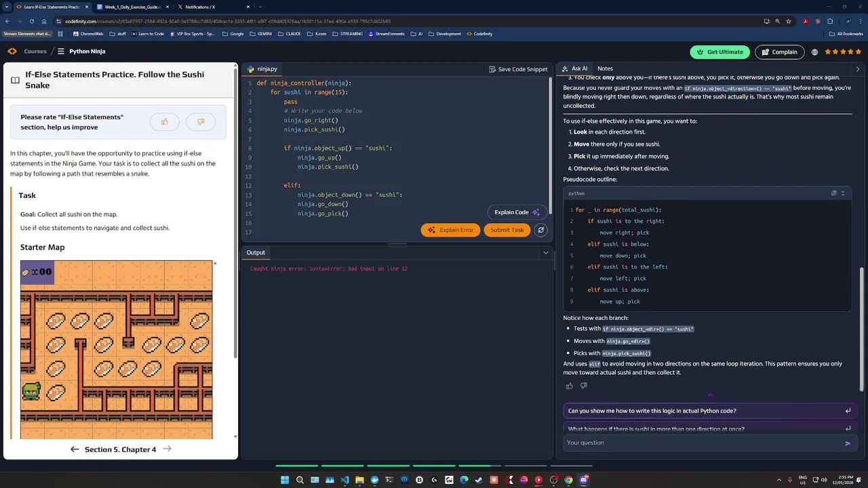Screen dimensions: 868x488
Task: Open Windows Start menu
Action: point(285,480)
